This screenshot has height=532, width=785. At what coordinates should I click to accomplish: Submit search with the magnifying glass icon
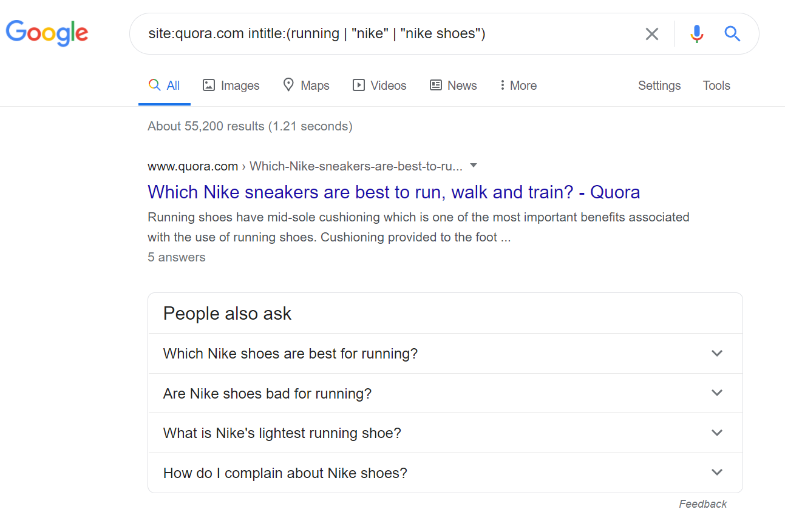[x=732, y=33]
